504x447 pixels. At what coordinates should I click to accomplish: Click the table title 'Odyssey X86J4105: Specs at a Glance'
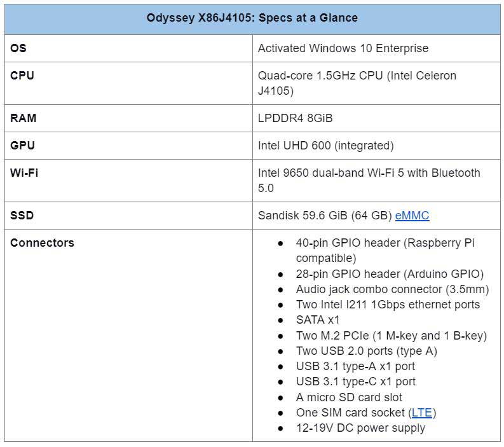coord(252,18)
